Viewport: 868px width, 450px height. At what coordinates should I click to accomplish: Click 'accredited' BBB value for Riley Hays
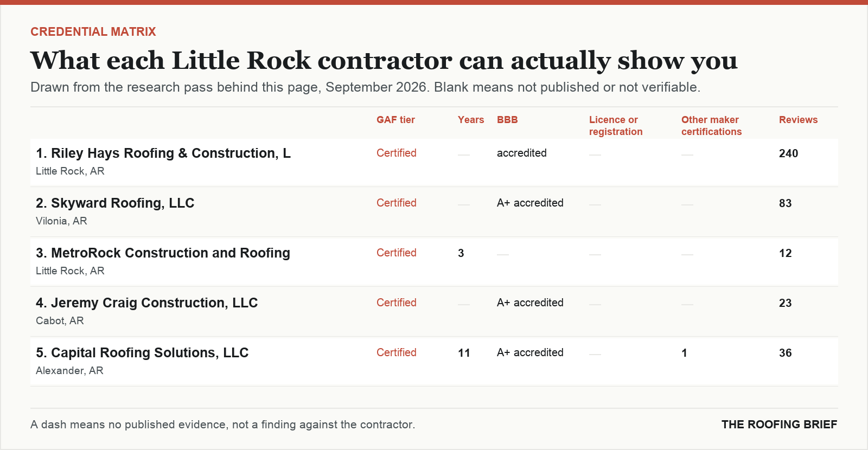click(x=522, y=153)
